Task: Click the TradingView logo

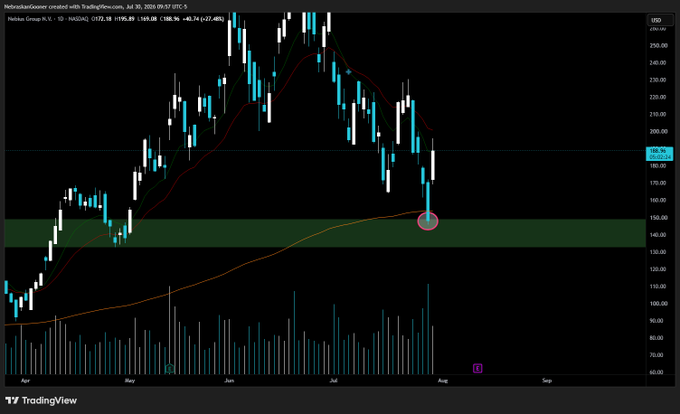Action: [x=41, y=401]
